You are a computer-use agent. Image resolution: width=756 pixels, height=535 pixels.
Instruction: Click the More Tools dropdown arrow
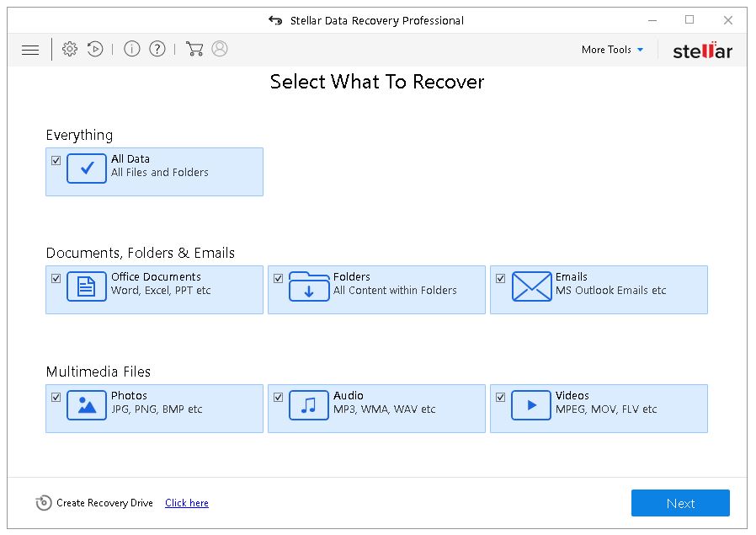pyautogui.click(x=641, y=50)
